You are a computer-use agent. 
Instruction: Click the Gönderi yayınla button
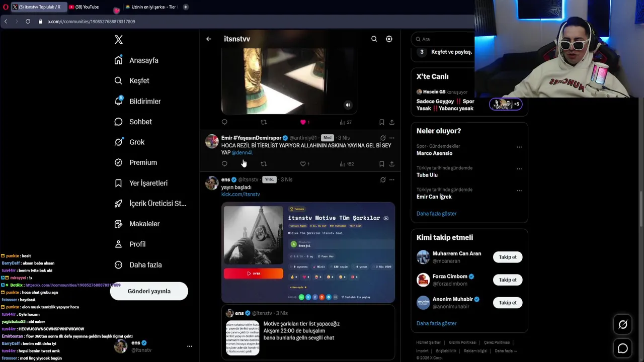(149, 291)
